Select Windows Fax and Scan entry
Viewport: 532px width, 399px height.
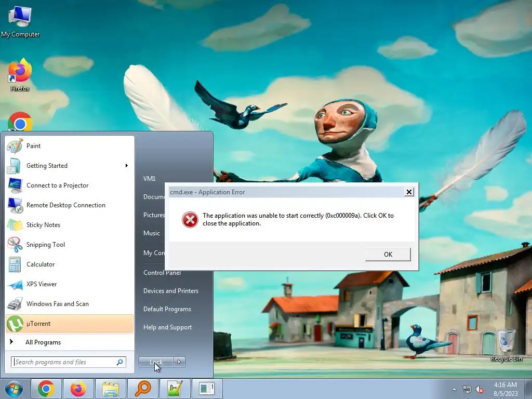[70, 303]
